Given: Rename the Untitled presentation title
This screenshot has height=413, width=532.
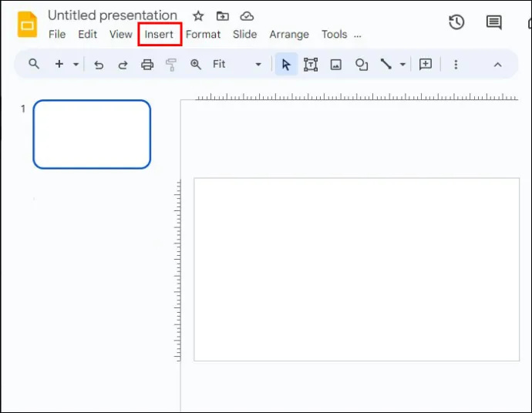Looking at the screenshot, I should (x=113, y=15).
